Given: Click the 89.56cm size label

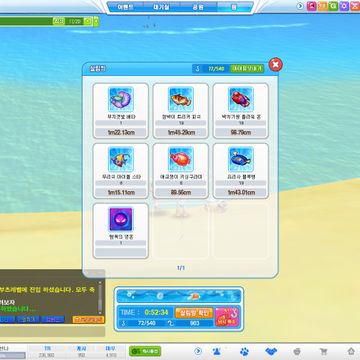Looking at the screenshot, I should (181, 192).
